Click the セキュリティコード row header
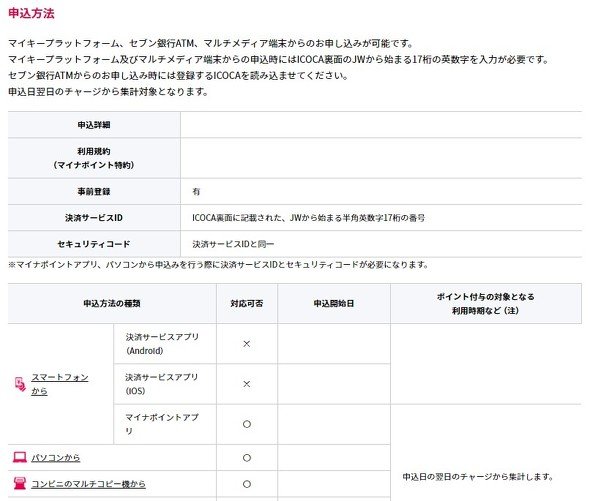Image resolution: width=590 pixels, height=501 pixels. (x=94, y=244)
